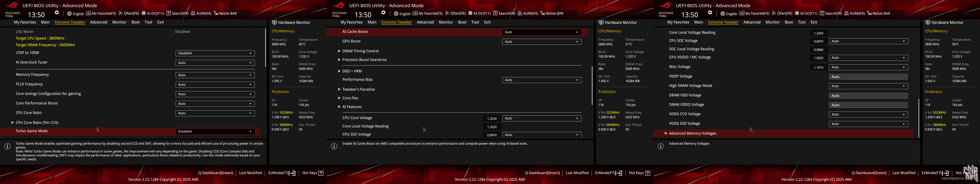Open Core tunings Configuration for gaming dropdown
Image resolution: width=980 pixels, height=184 pixels.
(x=215, y=94)
